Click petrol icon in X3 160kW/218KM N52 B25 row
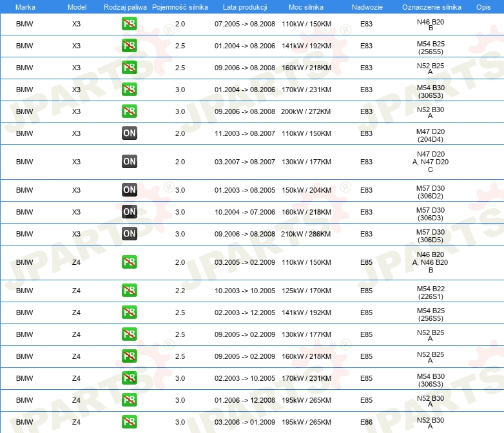Screen dimensions: 504x433 tap(129, 68)
